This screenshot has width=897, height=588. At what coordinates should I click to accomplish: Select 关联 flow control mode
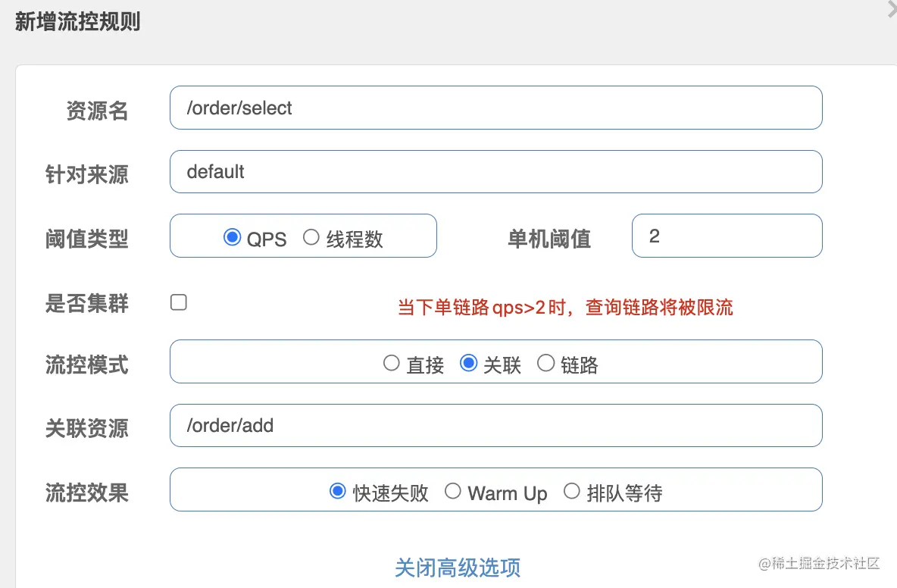(x=469, y=364)
